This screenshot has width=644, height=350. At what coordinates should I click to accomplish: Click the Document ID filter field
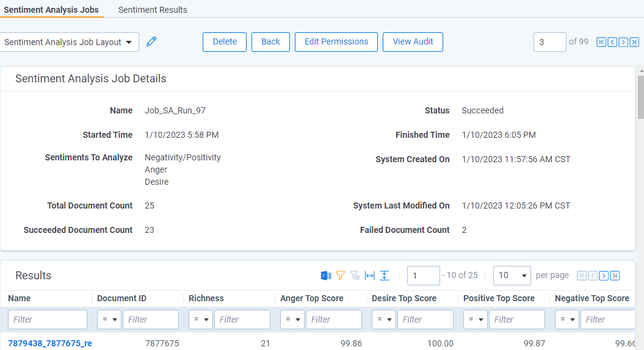tap(151, 320)
